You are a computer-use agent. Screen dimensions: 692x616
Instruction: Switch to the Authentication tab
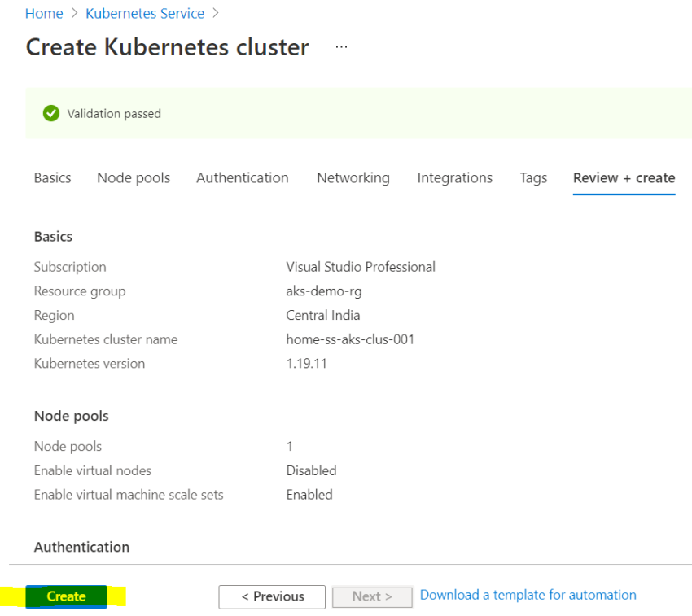point(242,177)
